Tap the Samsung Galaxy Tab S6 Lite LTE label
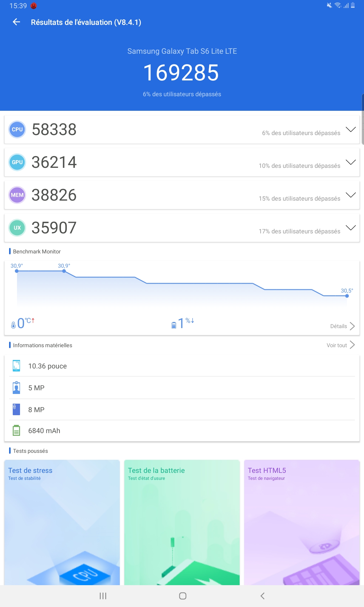The image size is (364, 607). 182,51
